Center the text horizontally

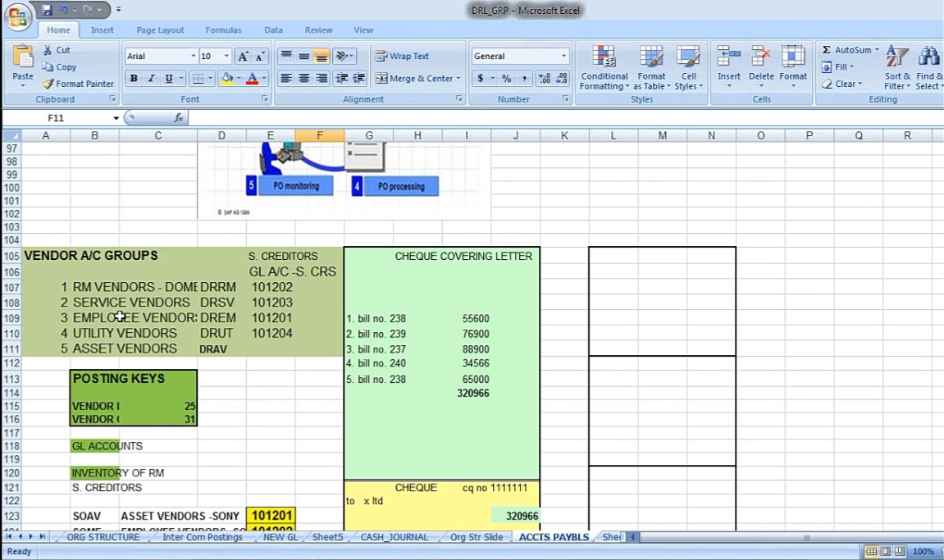(x=304, y=78)
